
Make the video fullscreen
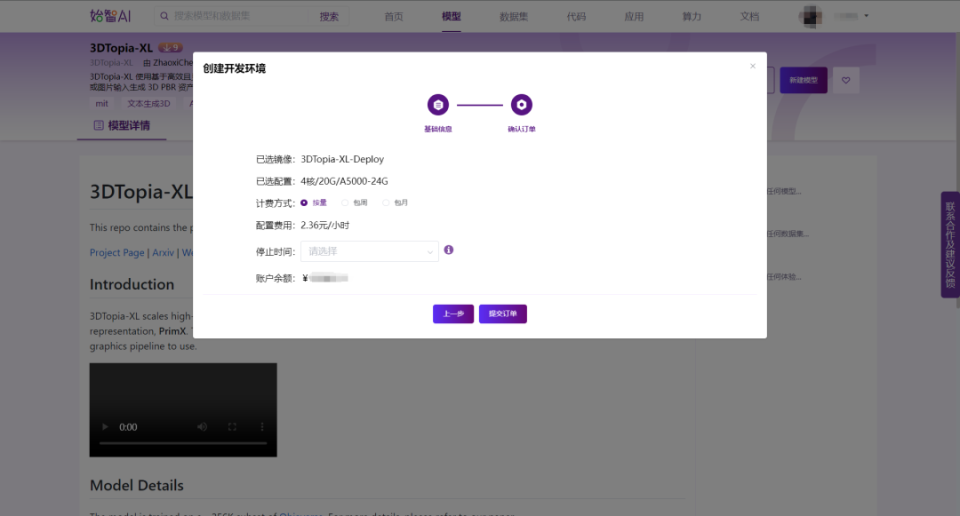pyautogui.click(x=232, y=427)
